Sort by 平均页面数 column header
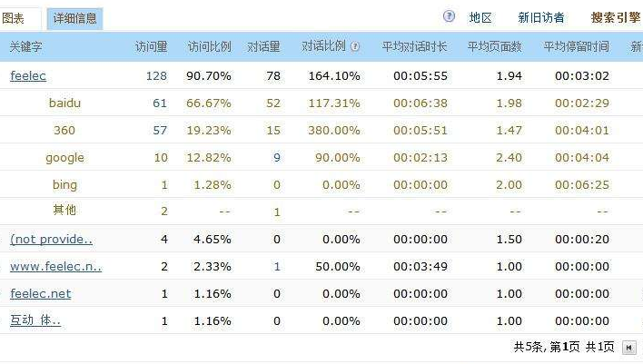Image resolution: width=643 pixels, height=364 pixels. click(494, 46)
